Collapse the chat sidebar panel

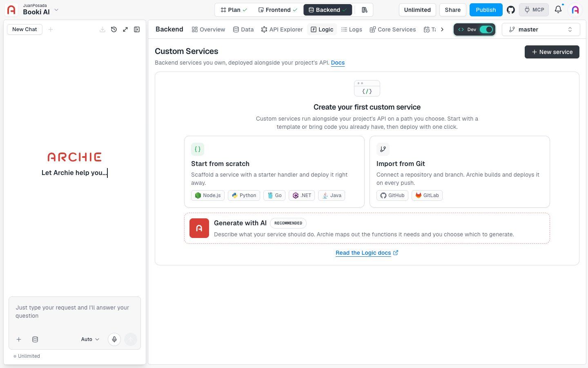[137, 29]
